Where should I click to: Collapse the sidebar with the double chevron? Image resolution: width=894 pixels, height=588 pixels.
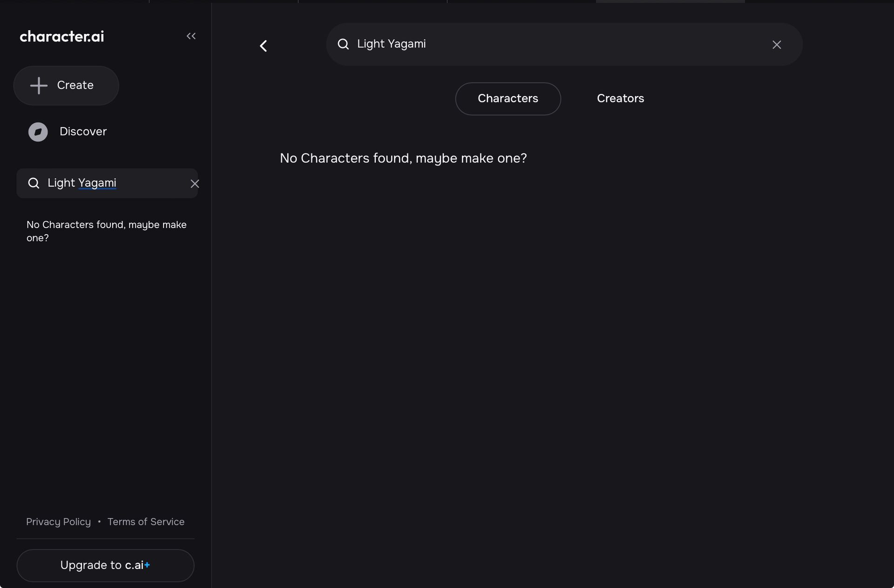click(191, 36)
